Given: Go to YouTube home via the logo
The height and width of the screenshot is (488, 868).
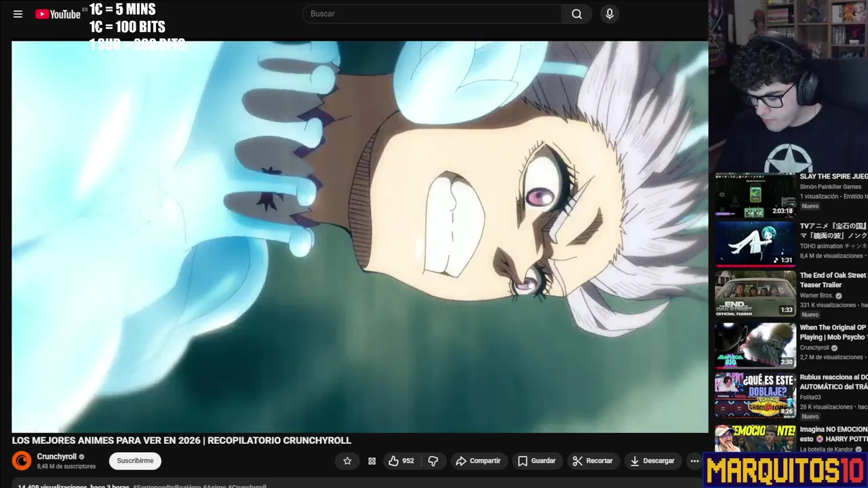Looking at the screenshot, I should click(58, 14).
